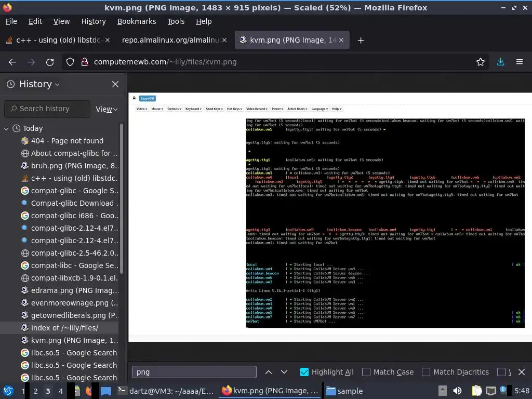
Task: Toggle the Highlight All checkbox
Action: [304, 372]
